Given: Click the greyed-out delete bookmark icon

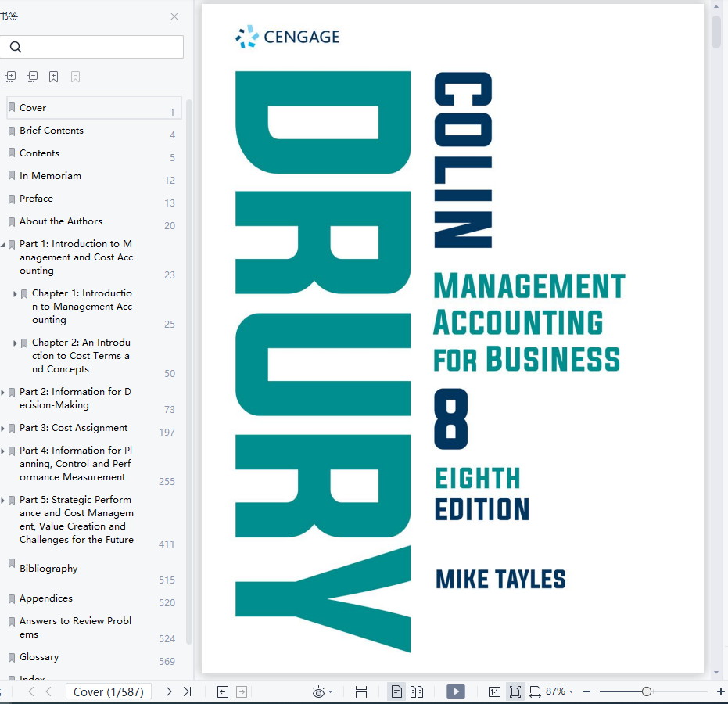Looking at the screenshot, I should (x=75, y=76).
